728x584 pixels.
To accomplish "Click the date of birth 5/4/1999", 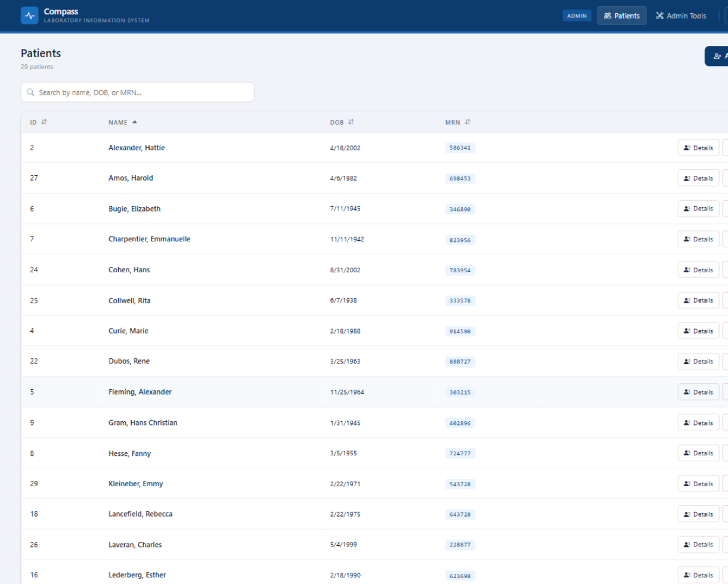I will 343,545.
